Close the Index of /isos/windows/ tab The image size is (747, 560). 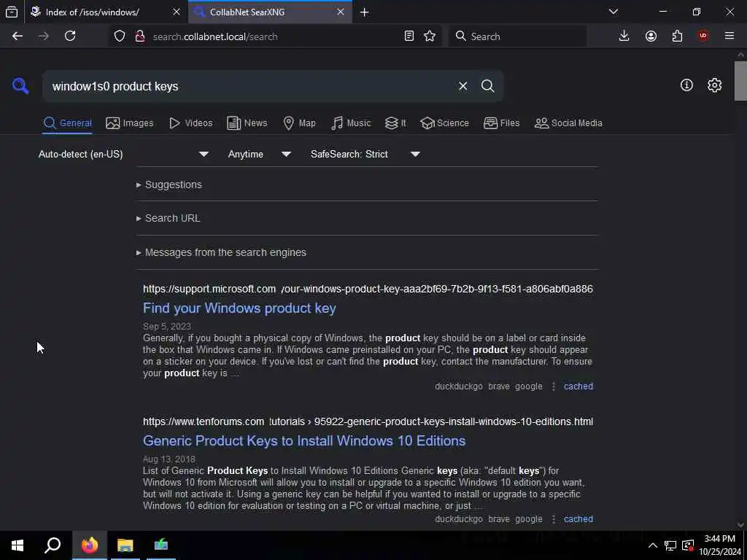click(x=177, y=12)
